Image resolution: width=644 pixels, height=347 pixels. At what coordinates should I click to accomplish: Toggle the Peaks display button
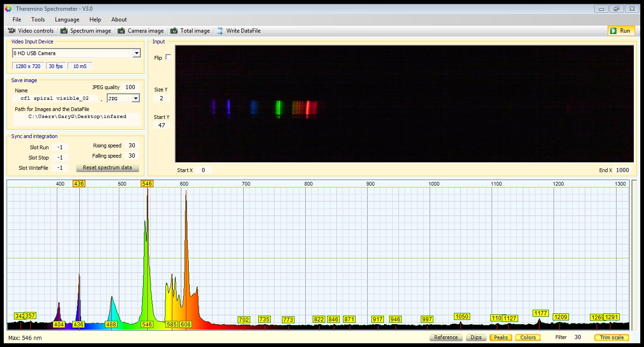pyautogui.click(x=500, y=337)
